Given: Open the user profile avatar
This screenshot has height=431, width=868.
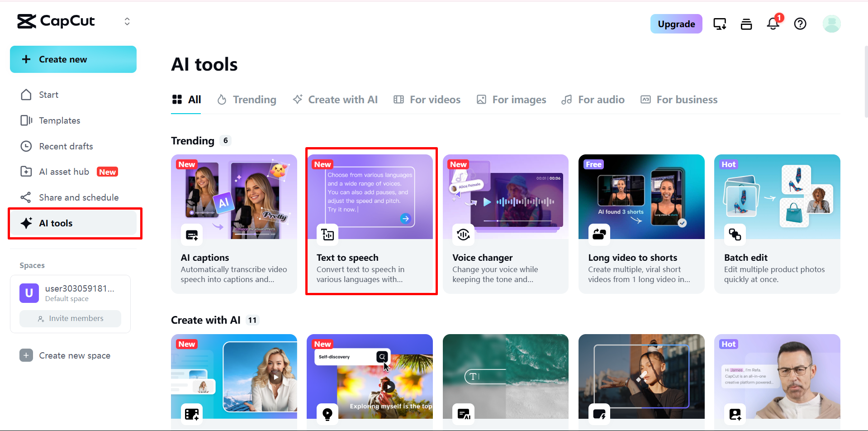Looking at the screenshot, I should (x=831, y=24).
